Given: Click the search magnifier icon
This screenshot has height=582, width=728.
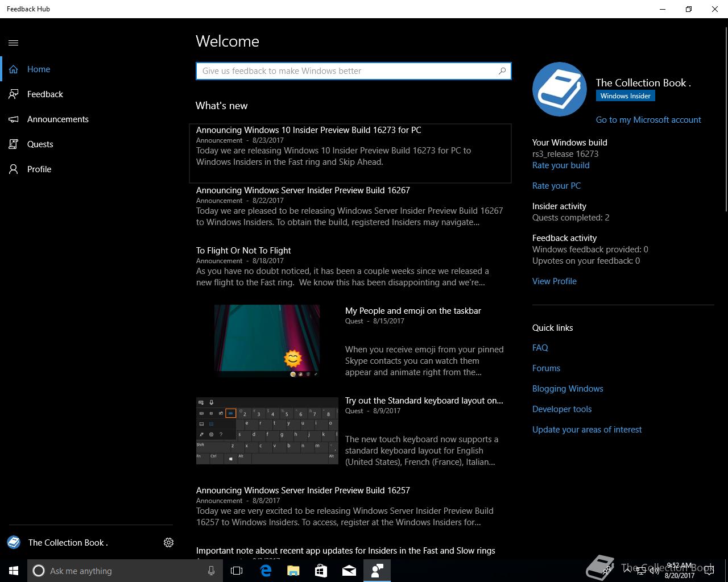Looking at the screenshot, I should tap(502, 71).
